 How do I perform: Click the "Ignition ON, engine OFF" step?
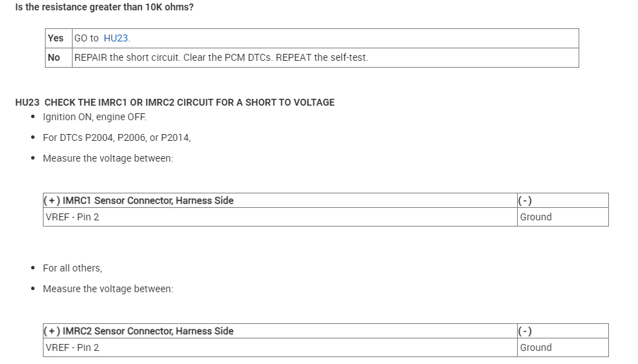click(95, 117)
